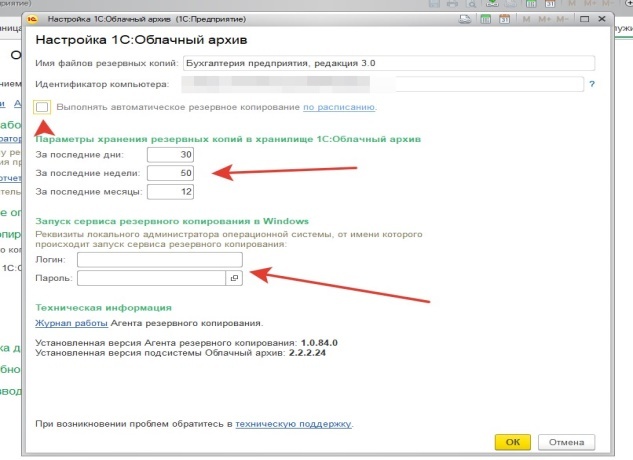Click the button at the end of the Пароль field
The height and width of the screenshot is (460, 633).
point(234,278)
